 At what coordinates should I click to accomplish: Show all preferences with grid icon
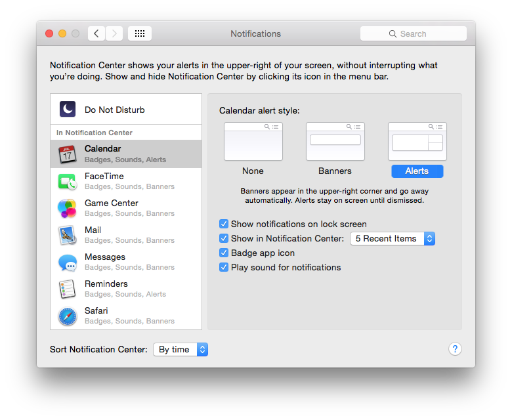click(140, 33)
